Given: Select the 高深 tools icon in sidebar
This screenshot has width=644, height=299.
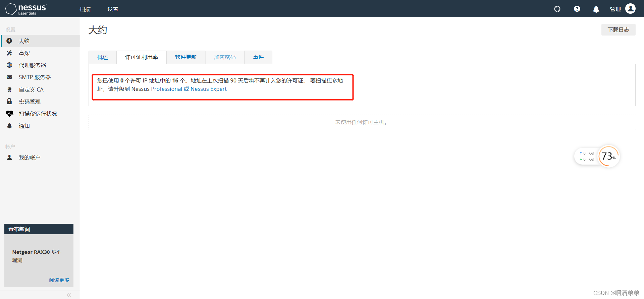Looking at the screenshot, I should (x=9, y=53).
